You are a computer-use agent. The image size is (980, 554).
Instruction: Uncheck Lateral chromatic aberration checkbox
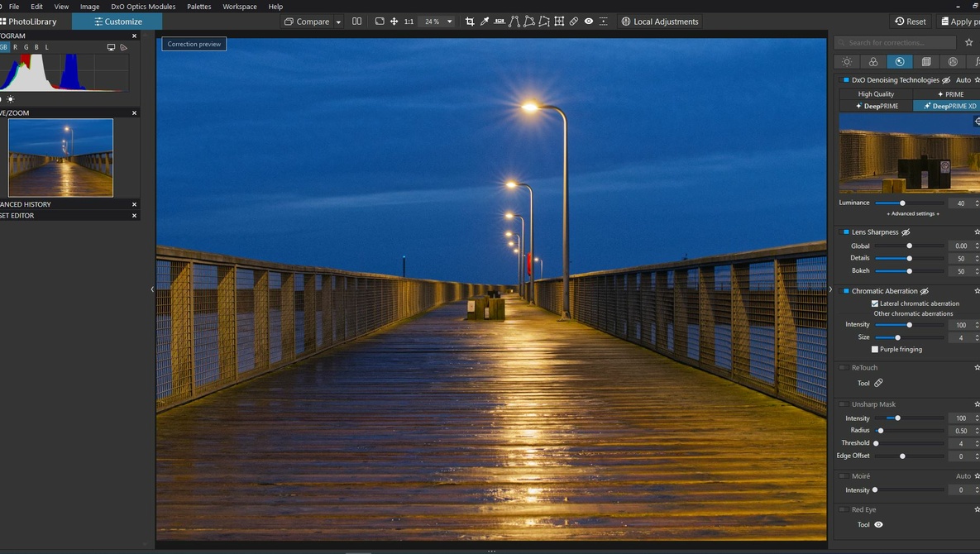pyautogui.click(x=875, y=303)
